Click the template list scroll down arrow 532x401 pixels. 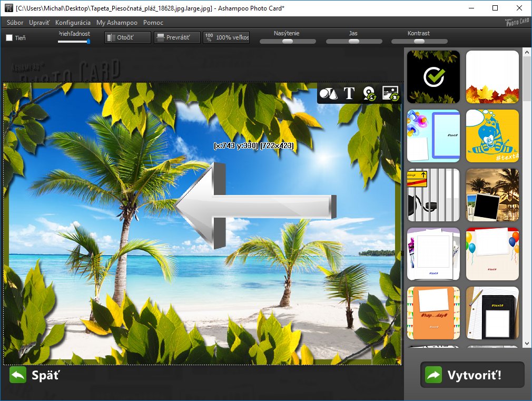(527, 343)
